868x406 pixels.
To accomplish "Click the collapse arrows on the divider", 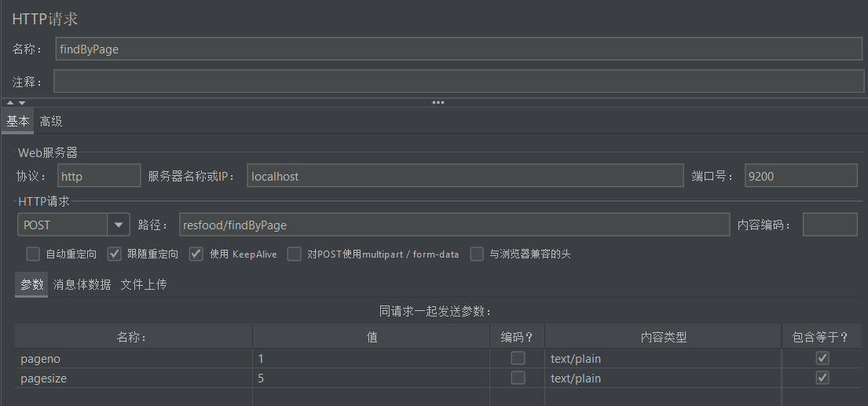I will [x=16, y=103].
